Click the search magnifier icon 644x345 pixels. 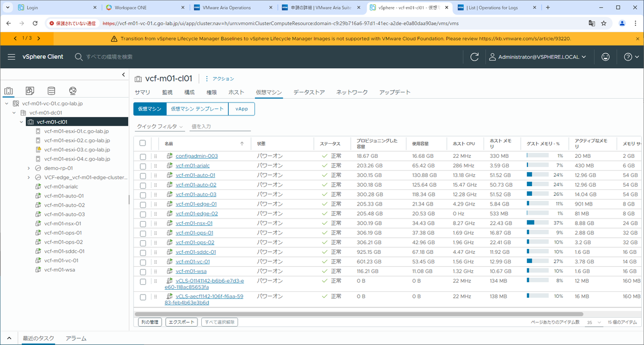[78, 57]
